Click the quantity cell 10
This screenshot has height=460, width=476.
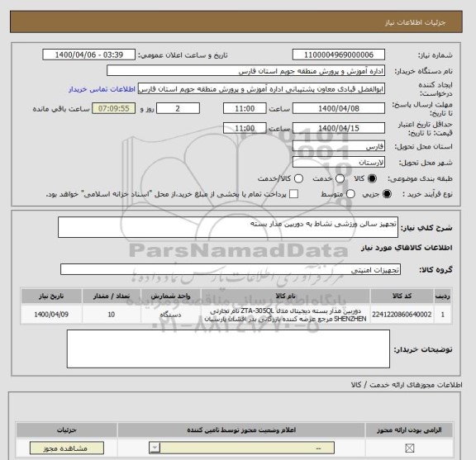[x=112, y=315]
